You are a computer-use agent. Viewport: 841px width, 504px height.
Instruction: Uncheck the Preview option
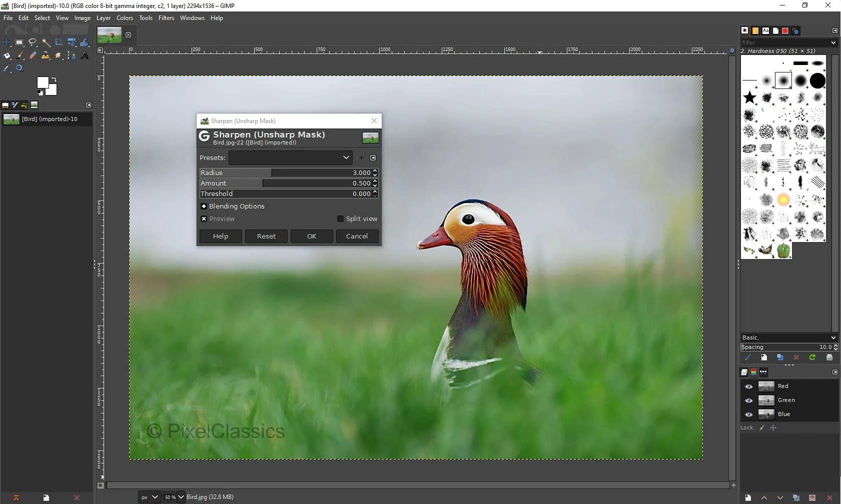[204, 218]
